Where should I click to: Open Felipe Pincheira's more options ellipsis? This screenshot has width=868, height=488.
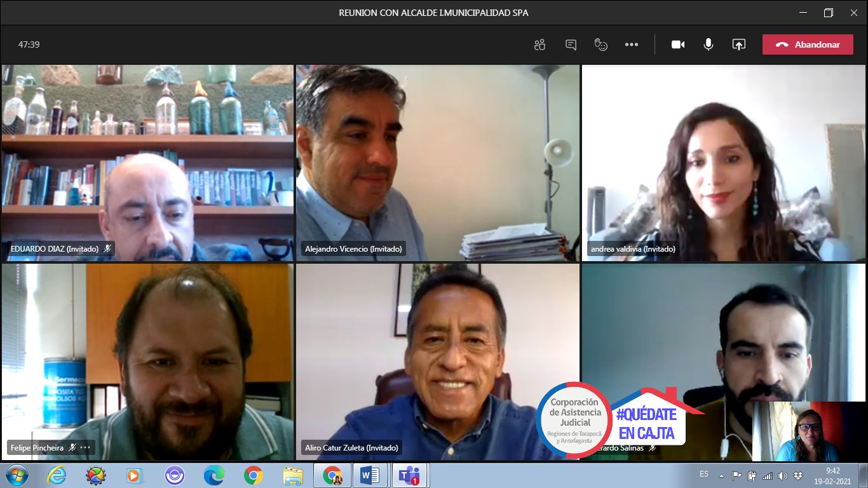pos(85,447)
